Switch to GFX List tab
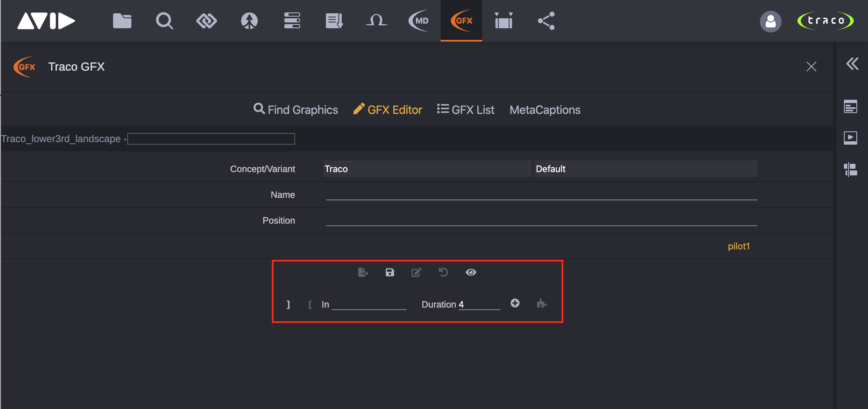Viewport: 868px width, 409px height. click(466, 110)
